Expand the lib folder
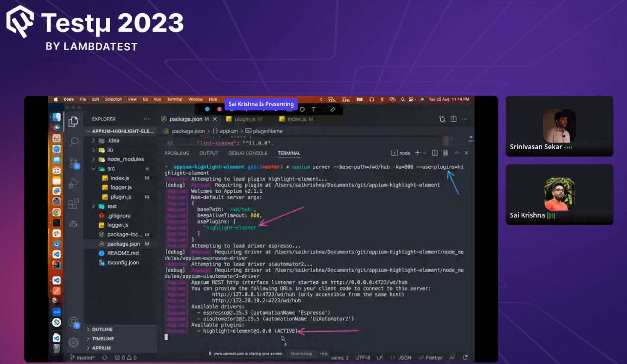The image size is (627, 364). 93,150
